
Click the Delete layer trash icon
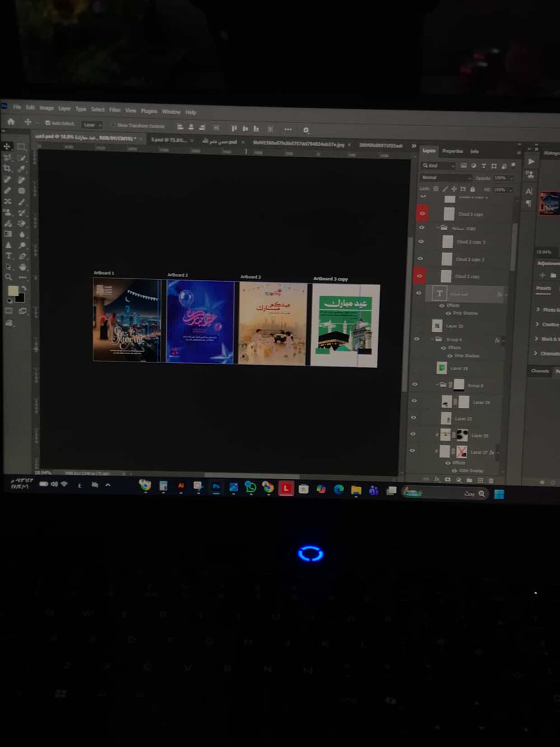click(x=491, y=481)
